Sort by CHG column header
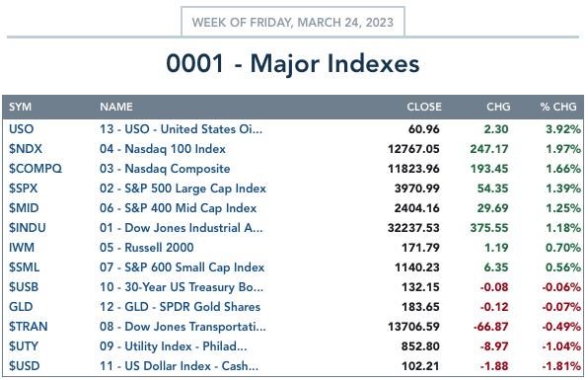The width and height of the screenshot is (588, 380). tap(498, 107)
